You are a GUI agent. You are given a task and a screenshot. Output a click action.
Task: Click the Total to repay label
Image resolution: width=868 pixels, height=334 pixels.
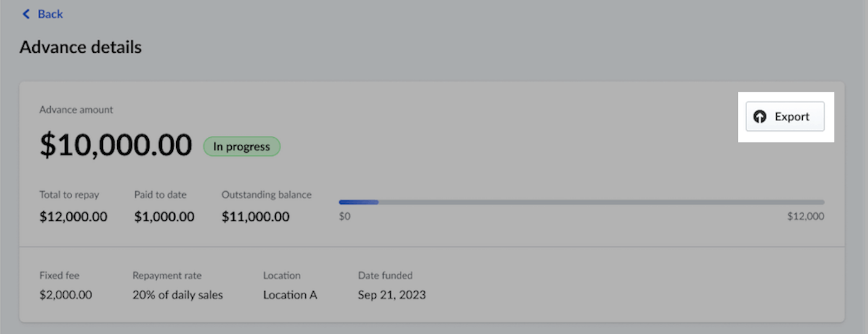(x=69, y=195)
